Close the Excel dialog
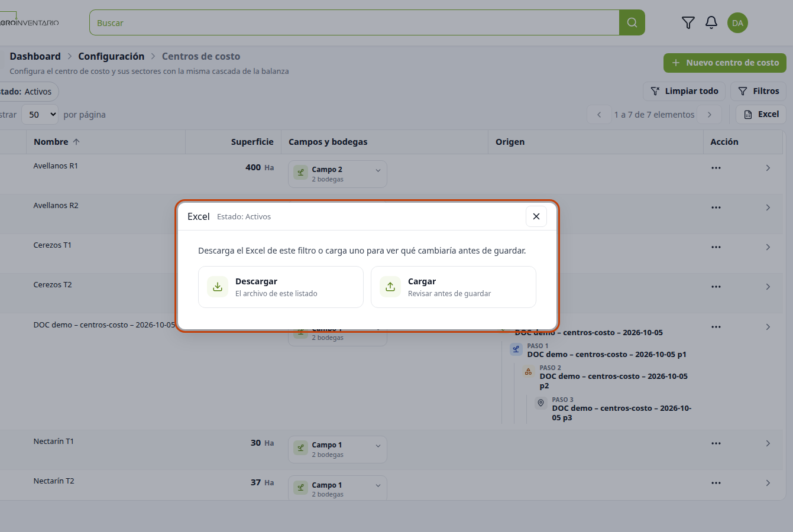The image size is (793, 532). coord(536,216)
